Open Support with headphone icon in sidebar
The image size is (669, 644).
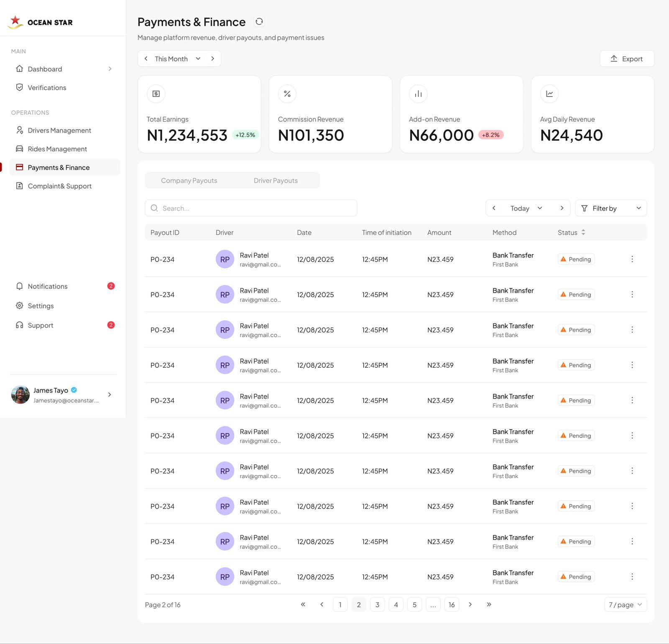(65, 325)
